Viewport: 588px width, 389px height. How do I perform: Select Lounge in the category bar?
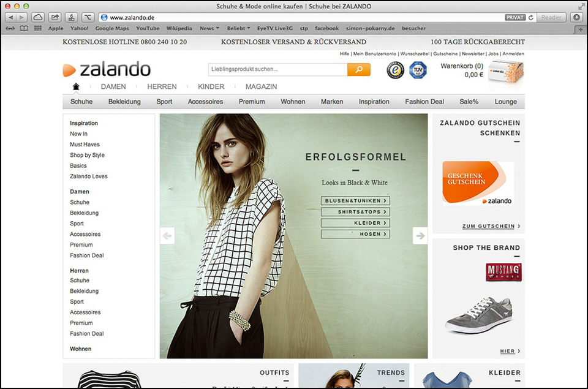click(x=505, y=102)
